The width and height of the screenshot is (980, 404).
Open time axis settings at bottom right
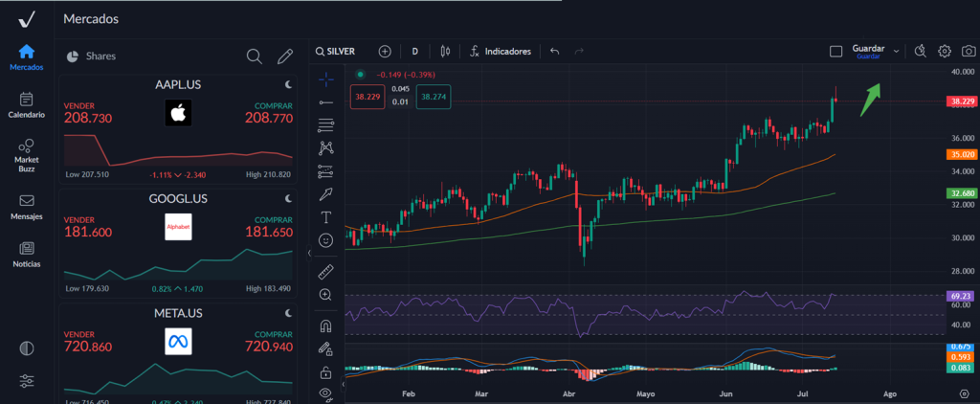point(963,394)
